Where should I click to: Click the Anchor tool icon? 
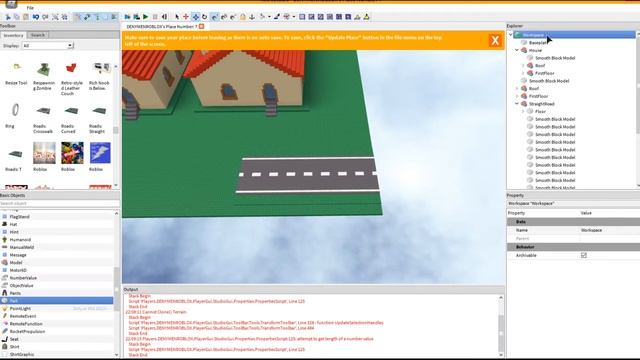click(252, 17)
